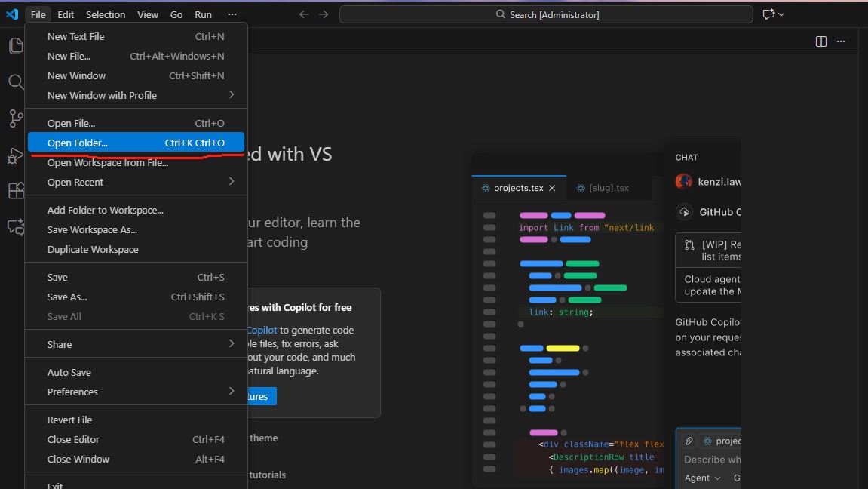Viewport: 868px width, 489px height.
Task: Choose Open File... entry
Action: coord(136,123)
